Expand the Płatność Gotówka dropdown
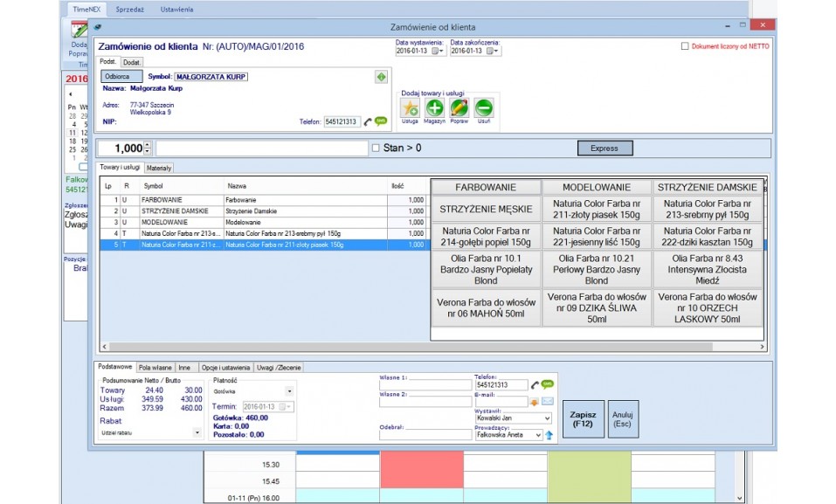Screen dimensions: 836x504 pyautogui.click(x=289, y=392)
